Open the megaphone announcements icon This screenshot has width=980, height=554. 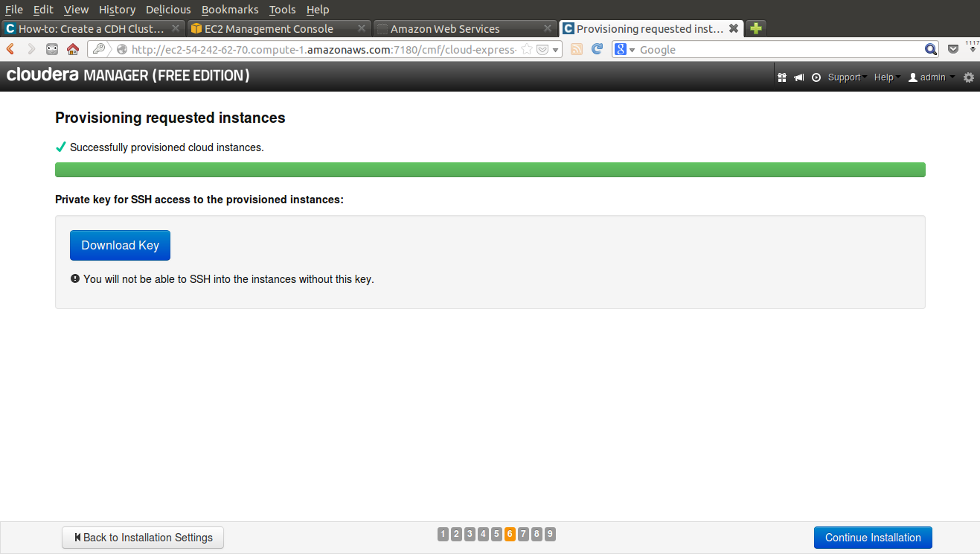(799, 77)
